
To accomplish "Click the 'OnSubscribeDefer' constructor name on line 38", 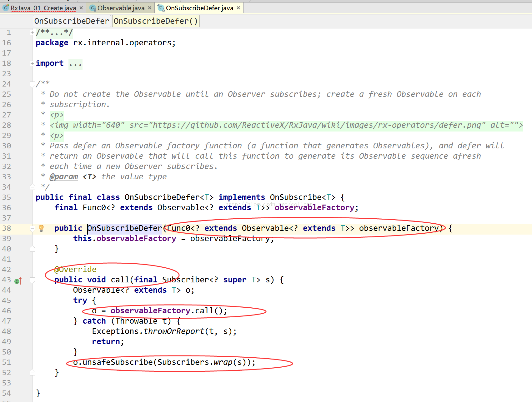I will (125, 228).
